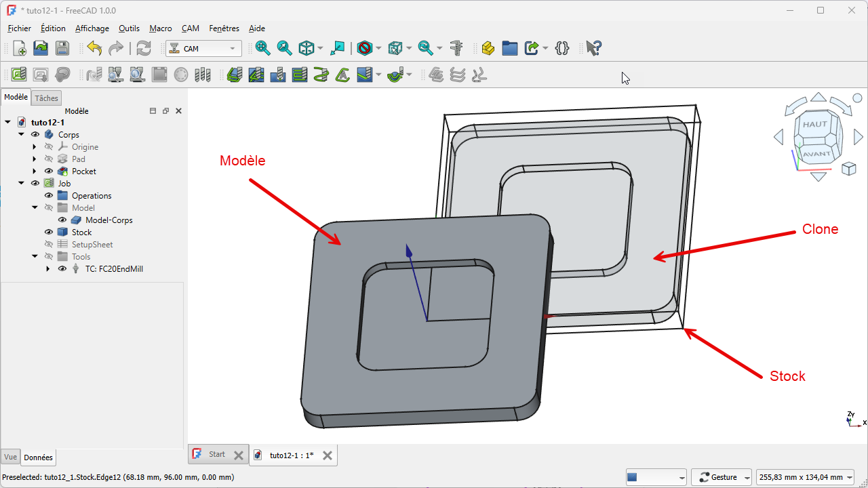Switch to the Tâches tab
868x488 pixels.
click(47, 98)
